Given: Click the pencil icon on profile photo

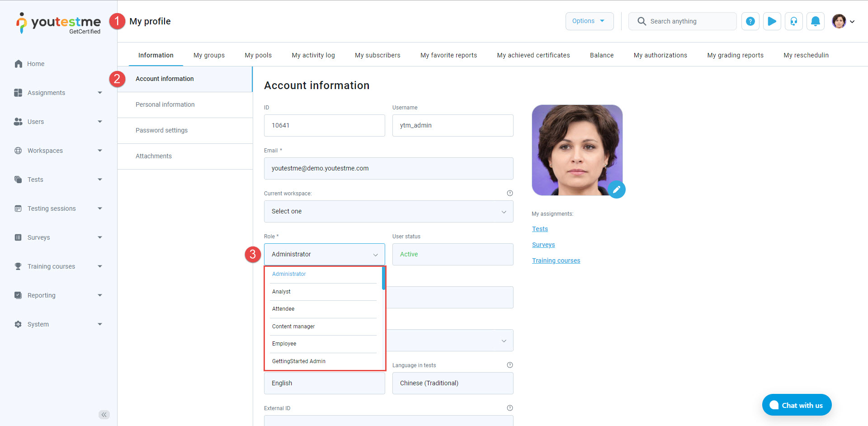Looking at the screenshot, I should [x=616, y=189].
